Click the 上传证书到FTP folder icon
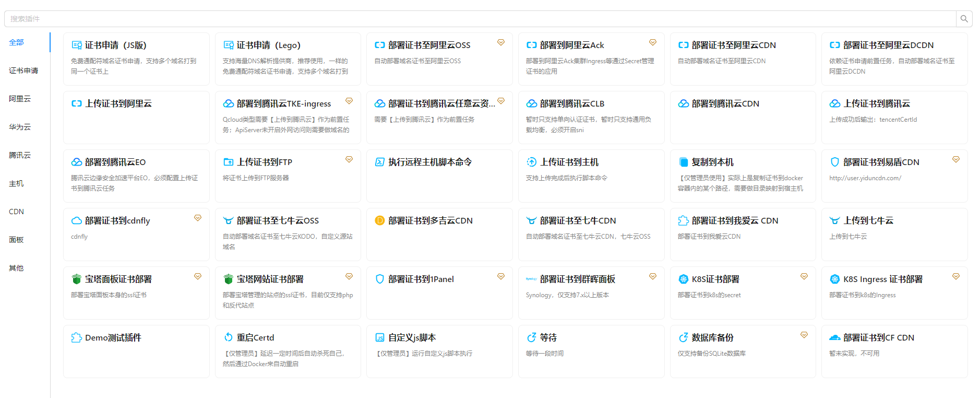The height and width of the screenshot is (398, 980). click(228, 162)
